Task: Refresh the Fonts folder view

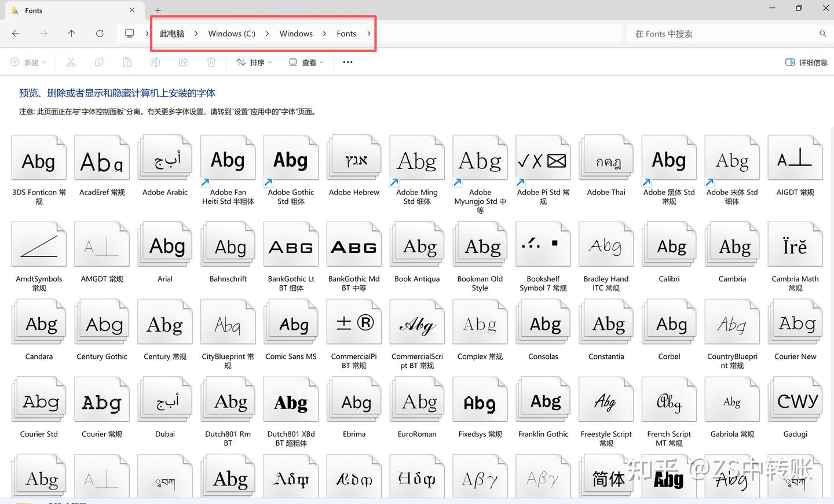Action: coord(100,34)
